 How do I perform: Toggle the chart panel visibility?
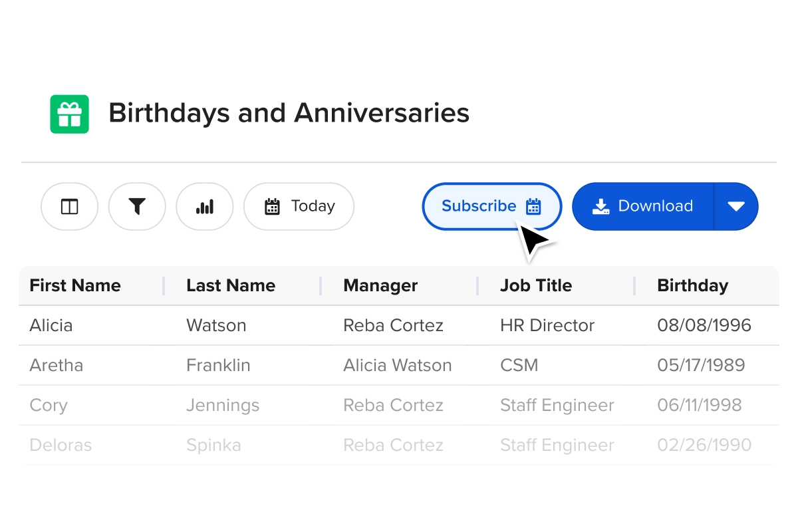(204, 206)
